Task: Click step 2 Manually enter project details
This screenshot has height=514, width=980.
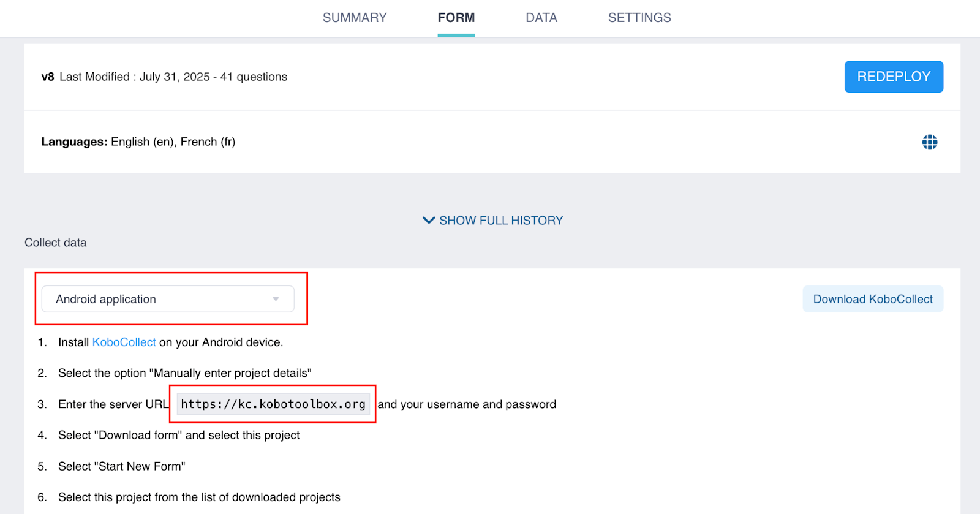Action: pos(184,373)
